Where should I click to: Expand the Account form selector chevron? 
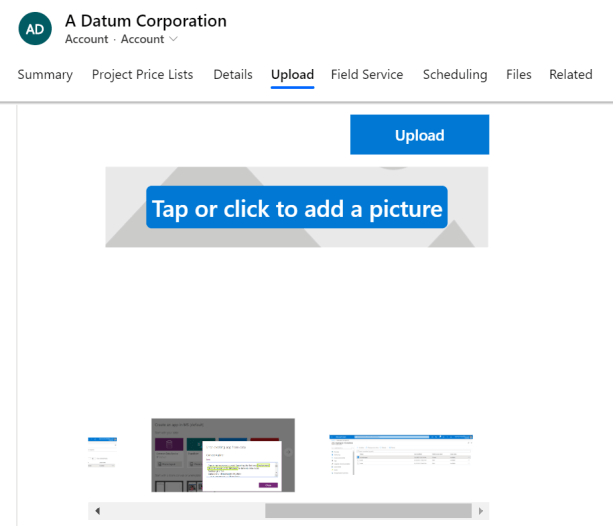[174, 40]
